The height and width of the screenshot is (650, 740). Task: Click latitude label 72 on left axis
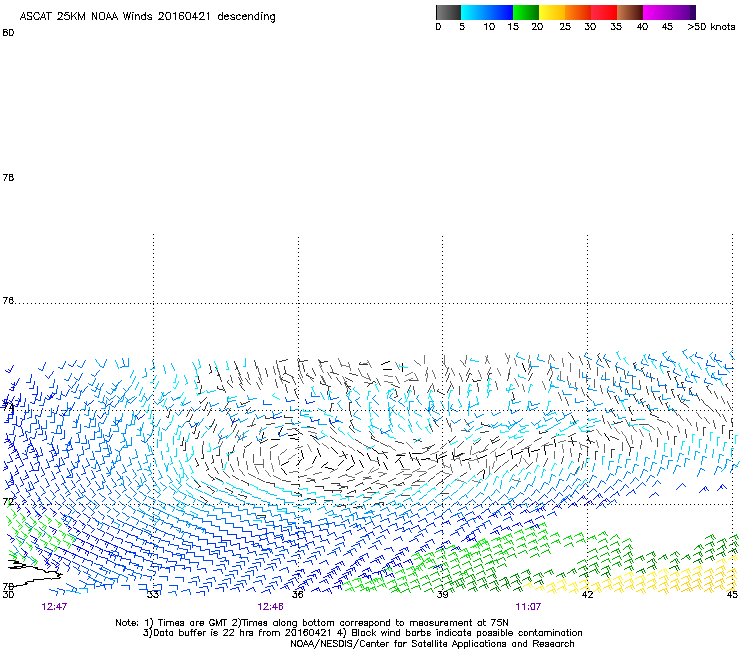8,502
